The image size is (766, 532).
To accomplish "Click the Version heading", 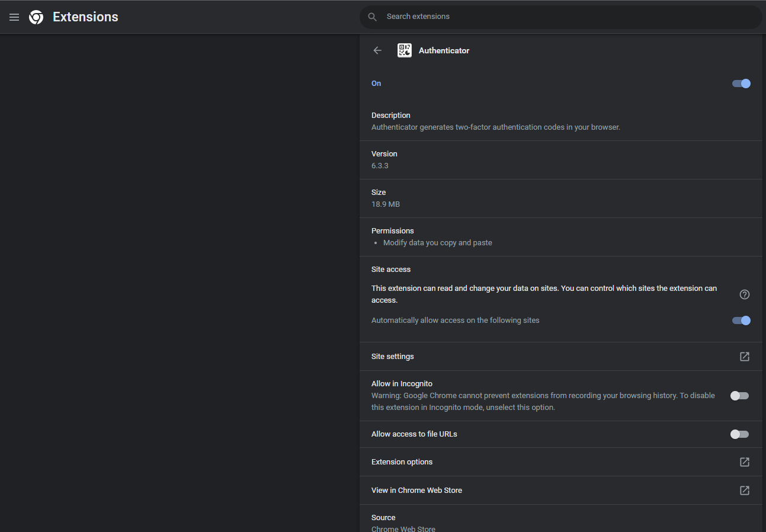I will 384,154.
